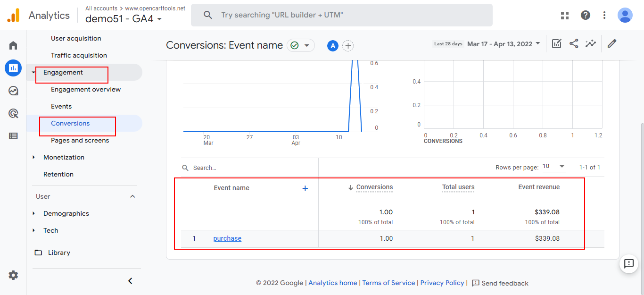Click the pencil Customize report icon
The image size is (644, 295).
(x=612, y=44)
